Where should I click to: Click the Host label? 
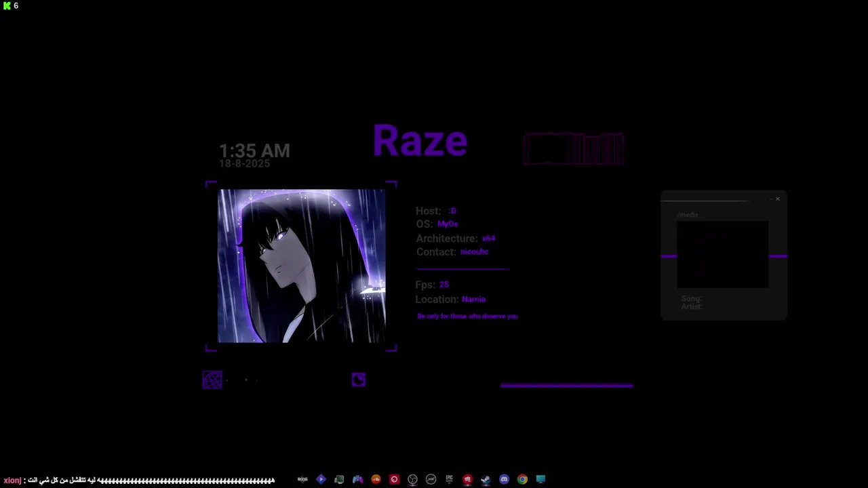click(429, 211)
